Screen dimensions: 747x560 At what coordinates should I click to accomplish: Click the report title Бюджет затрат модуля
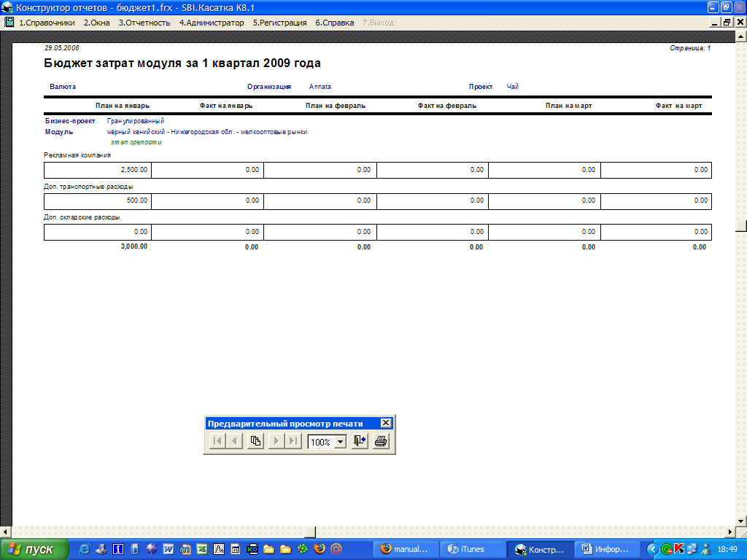tap(182, 63)
